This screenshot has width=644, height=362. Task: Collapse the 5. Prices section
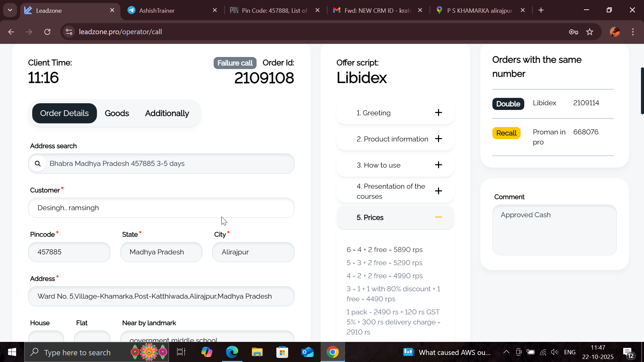tap(438, 217)
